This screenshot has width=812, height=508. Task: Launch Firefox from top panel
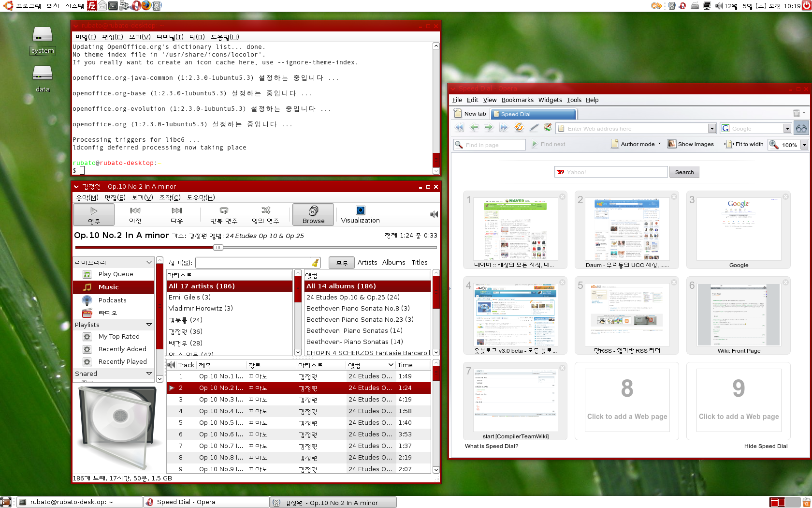[146, 6]
